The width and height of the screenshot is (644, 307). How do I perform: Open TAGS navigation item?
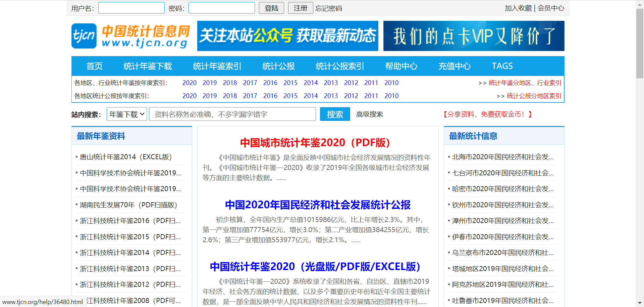pyautogui.click(x=502, y=66)
